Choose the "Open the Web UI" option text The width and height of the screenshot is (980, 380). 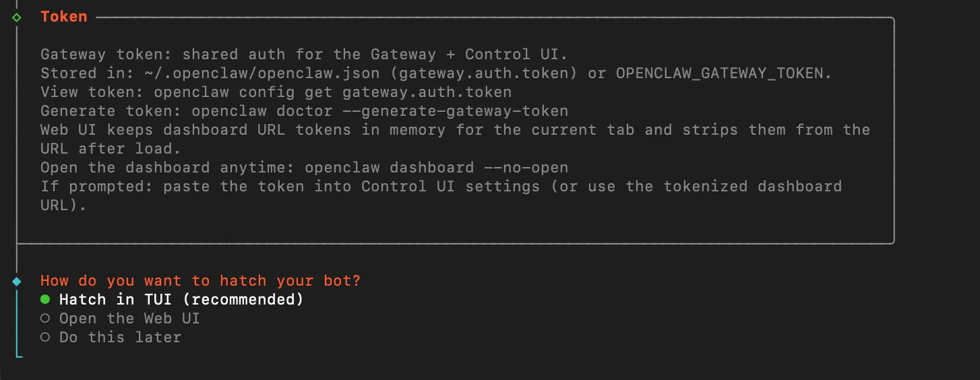tap(129, 318)
